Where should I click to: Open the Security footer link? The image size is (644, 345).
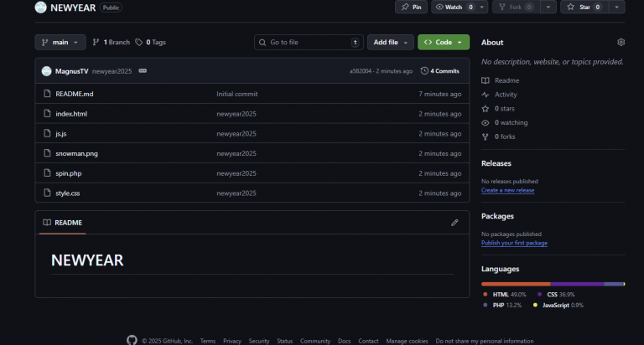[x=259, y=341]
